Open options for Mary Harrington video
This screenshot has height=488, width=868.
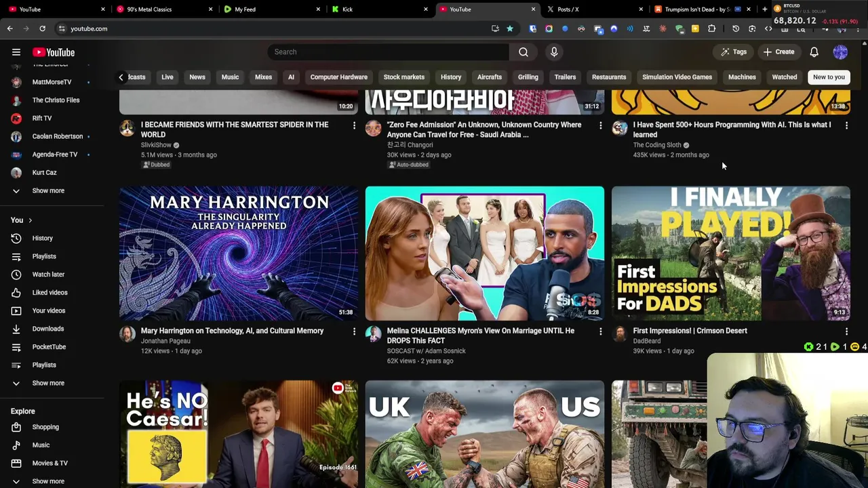point(354,331)
